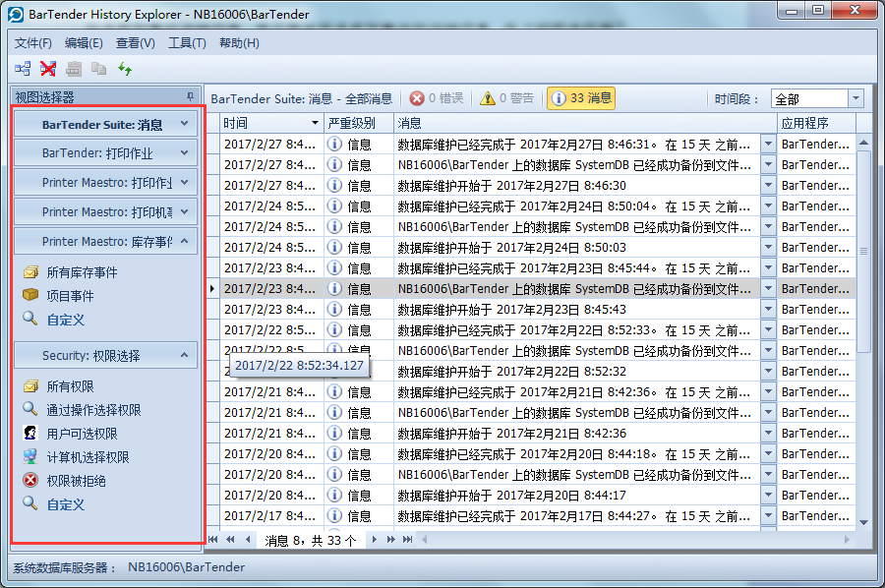Expand message dropdown for 2017年2月24日 8:50:04 row
This screenshot has width=885, height=588.
(768, 206)
